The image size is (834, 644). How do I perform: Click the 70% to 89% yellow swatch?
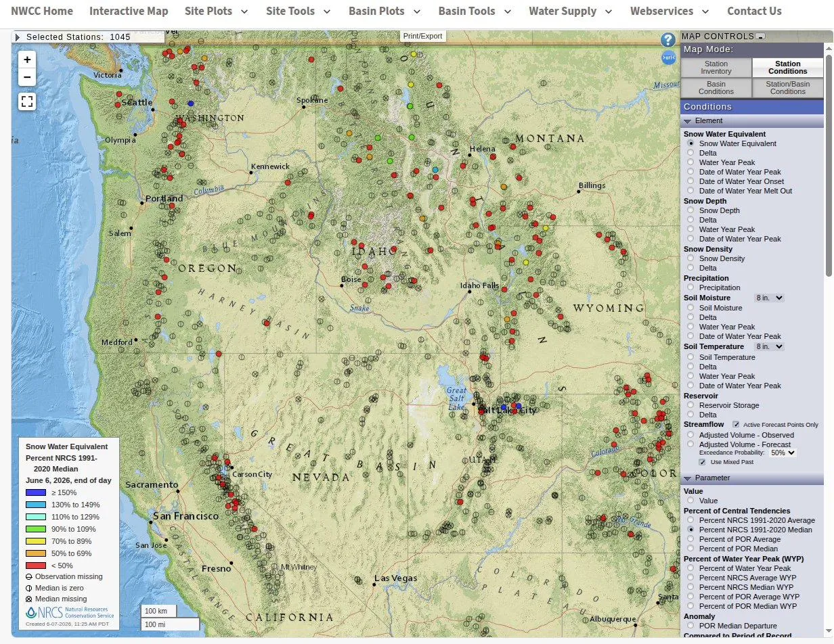[x=36, y=541]
